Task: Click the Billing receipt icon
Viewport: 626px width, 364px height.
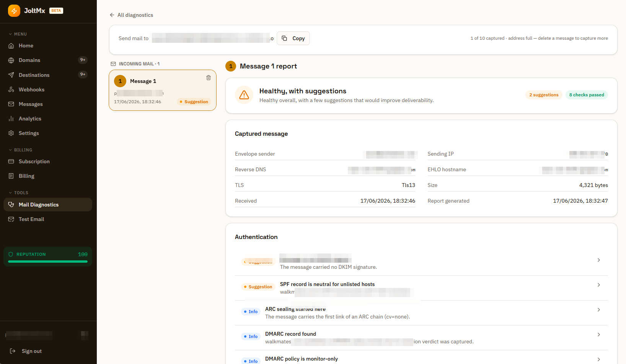Action: pyautogui.click(x=11, y=176)
